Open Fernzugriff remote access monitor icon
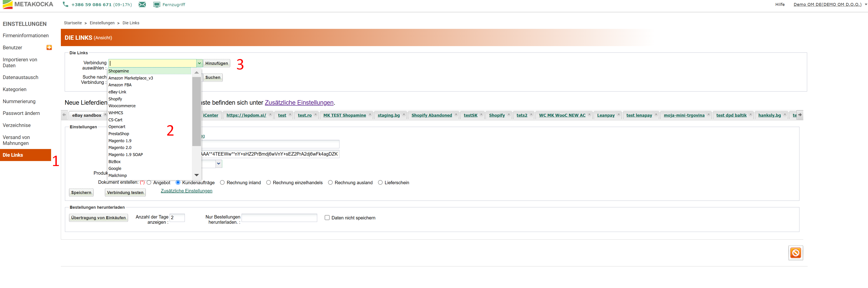The width and height of the screenshot is (868, 288). click(x=157, y=5)
